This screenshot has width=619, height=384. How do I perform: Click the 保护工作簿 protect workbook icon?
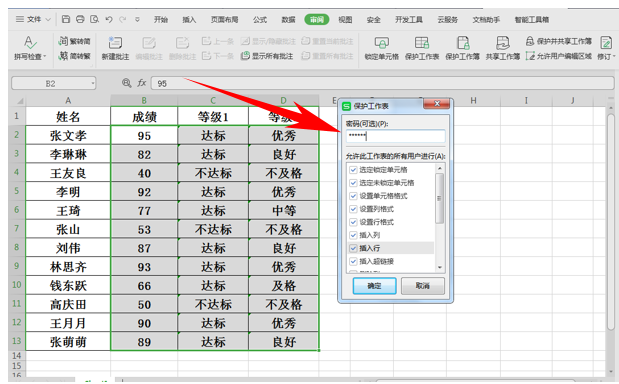[462, 42]
